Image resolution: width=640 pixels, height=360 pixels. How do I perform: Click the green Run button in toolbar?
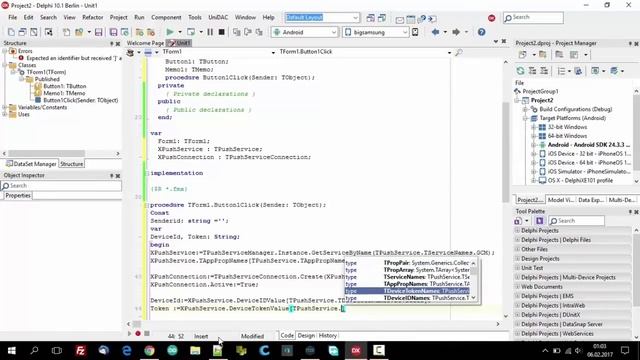pos(170,32)
